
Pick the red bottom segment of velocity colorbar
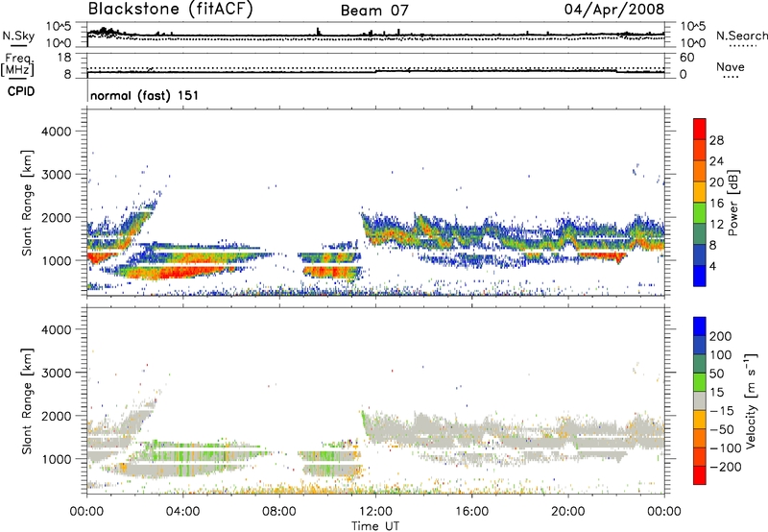click(x=700, y=475)
